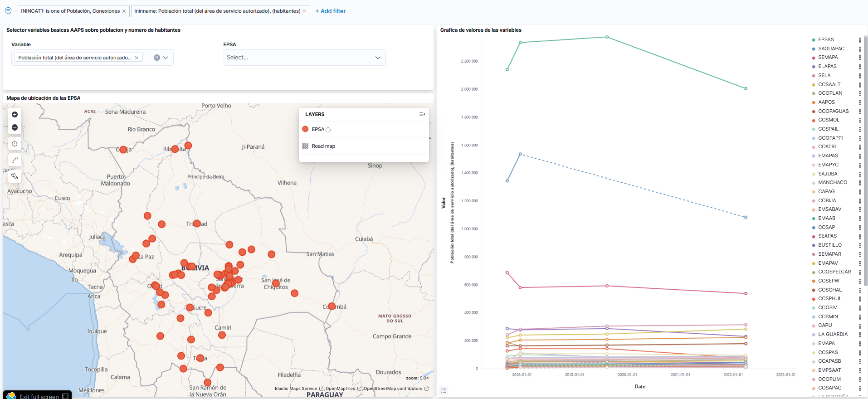Toggle the chart legend list icon

(444, 390)
